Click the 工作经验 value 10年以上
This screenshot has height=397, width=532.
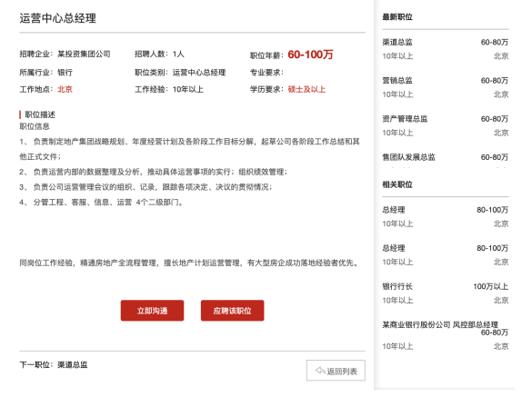(187, 89)
